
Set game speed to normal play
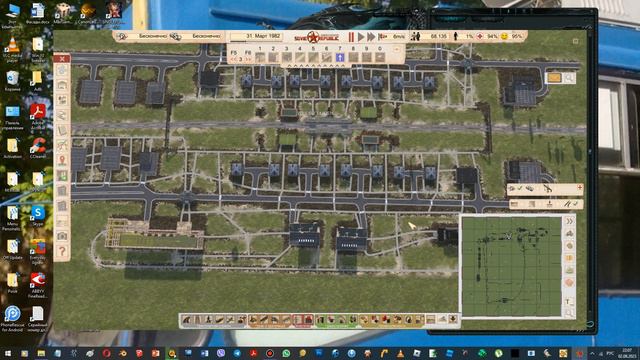pos(361,37)
